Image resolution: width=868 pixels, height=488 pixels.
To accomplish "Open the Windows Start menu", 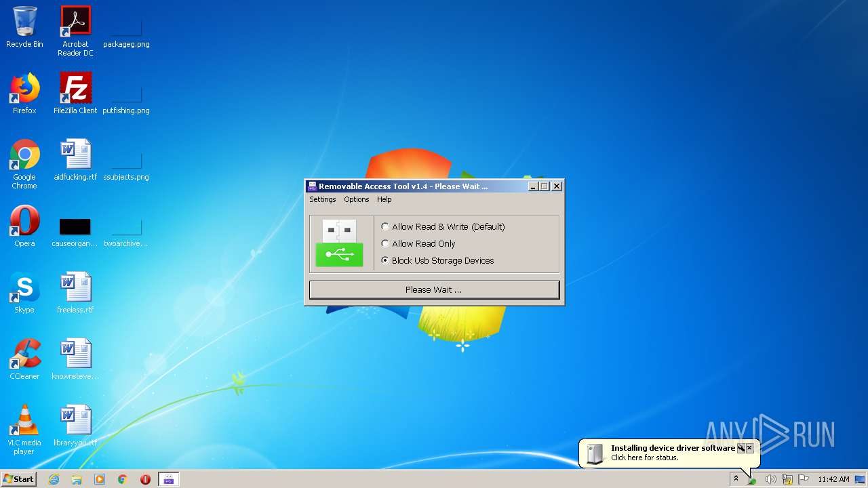I will coord(18,479).
